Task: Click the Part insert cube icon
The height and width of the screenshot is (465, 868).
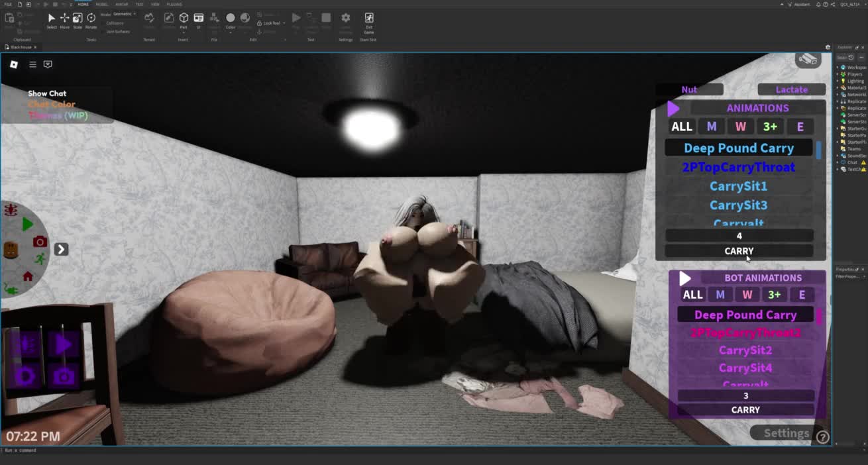Action: coord(184,19)
